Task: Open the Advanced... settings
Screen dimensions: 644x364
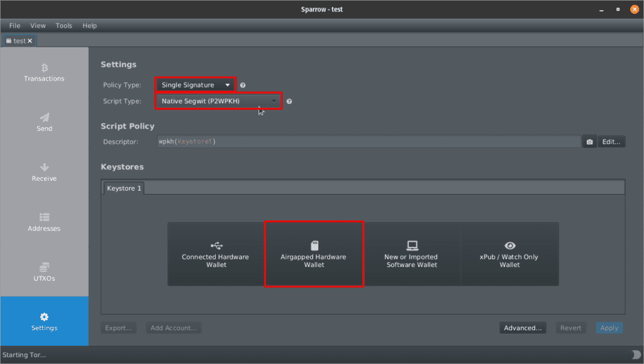Action: pos(523,328)
